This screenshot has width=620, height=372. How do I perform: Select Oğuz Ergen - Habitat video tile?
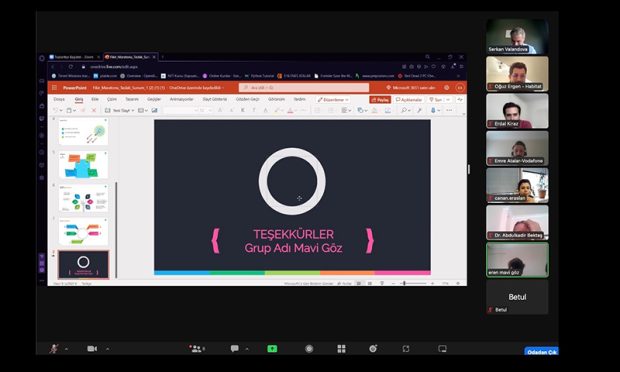(517, 74)
